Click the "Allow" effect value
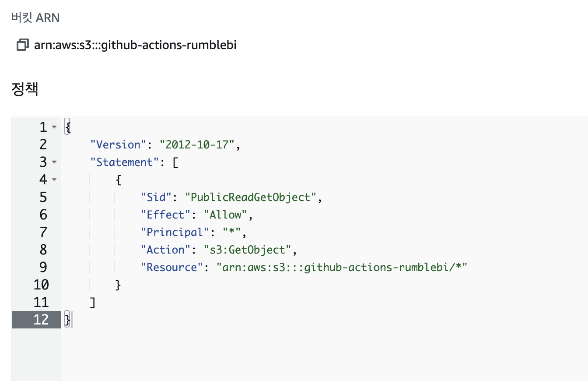This screenshot has width=588, height=381. point(225,215)
